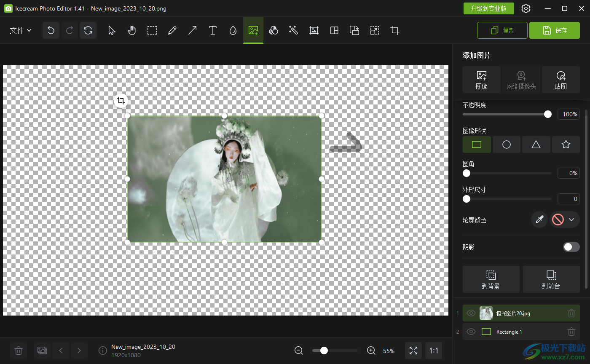Activate the hand pan tool
The image size is (590, 364).
pyautogui.click(x=132, y=30)
